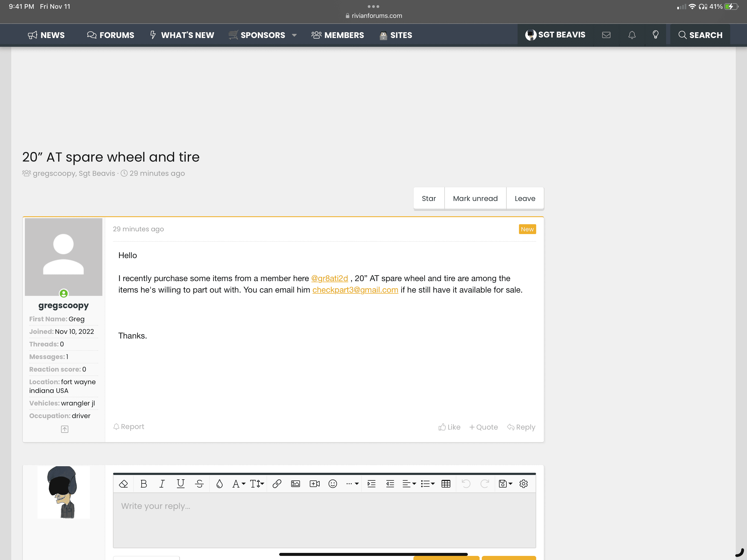Open the conversations envelope icon

click(606, 35)
